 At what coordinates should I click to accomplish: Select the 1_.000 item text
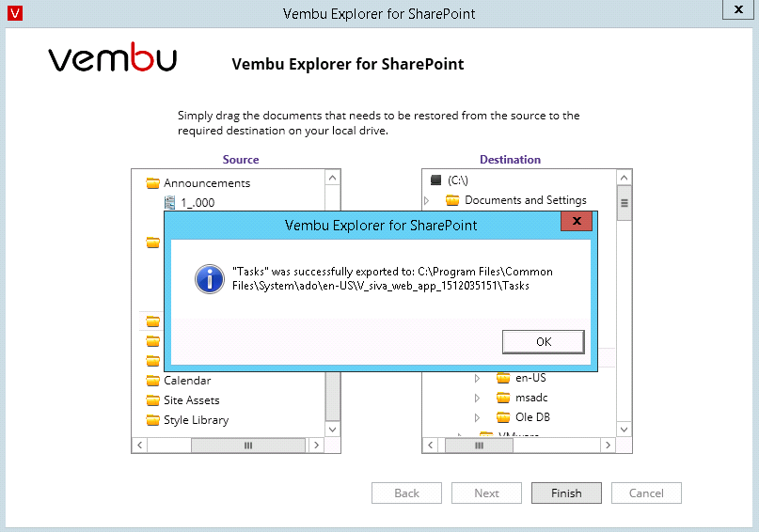click(x=198, y=203)
